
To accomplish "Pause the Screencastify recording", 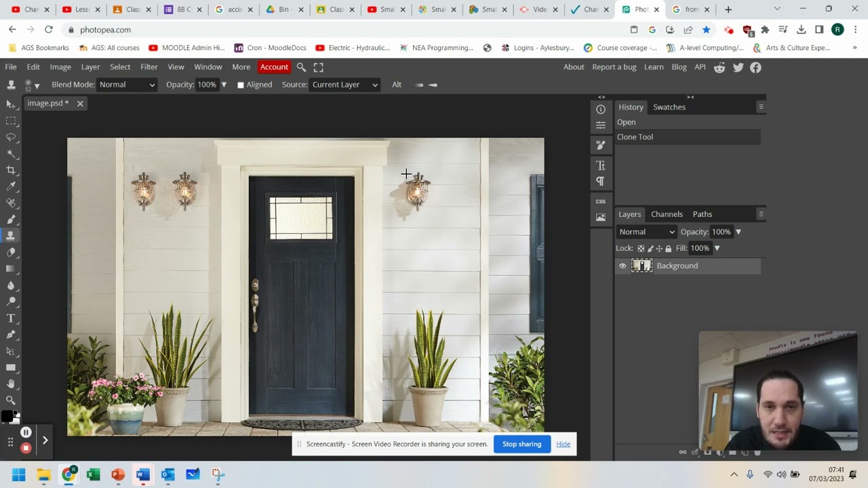I will click(x=26, y=432).
